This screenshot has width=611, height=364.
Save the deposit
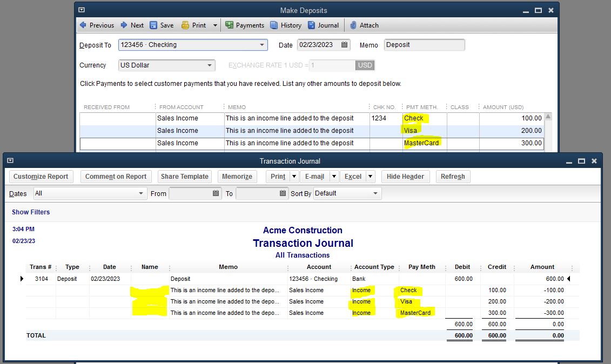click(162, 25)
